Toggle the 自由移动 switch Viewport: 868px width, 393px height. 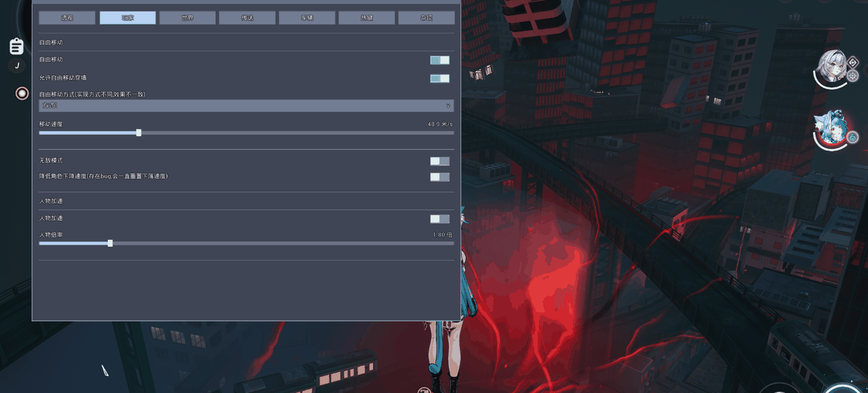(x=439, y=60)
